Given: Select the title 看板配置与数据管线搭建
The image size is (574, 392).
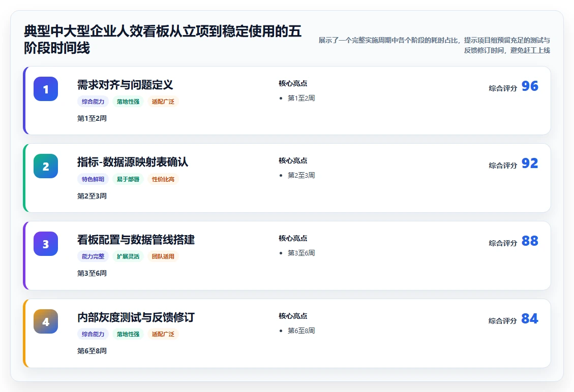Looking at the screenshot, I should (x=136, y=240).
